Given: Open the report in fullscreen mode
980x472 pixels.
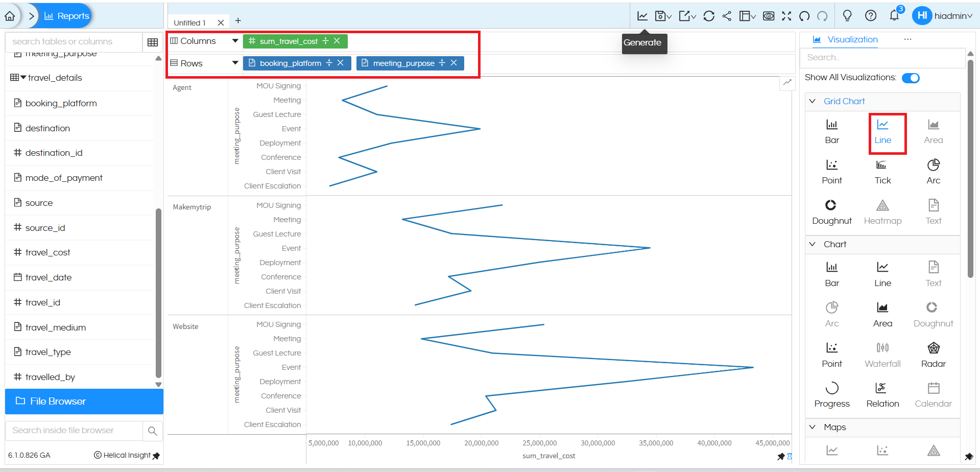Looking at the screenshot, I should click(786, 16).
